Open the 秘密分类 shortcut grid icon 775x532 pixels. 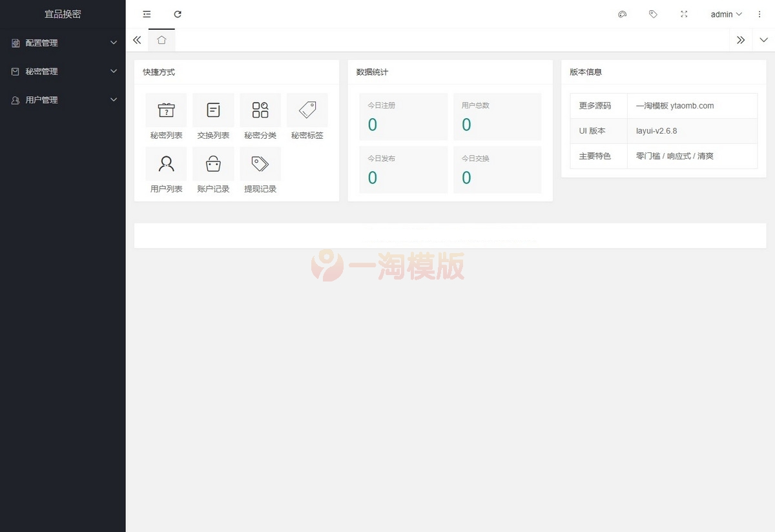point(260,110)
